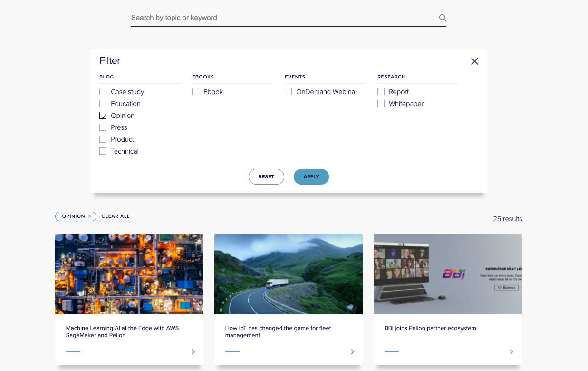Open BBi joins Pelion partner ecosystem title

(x=430, y=328)
